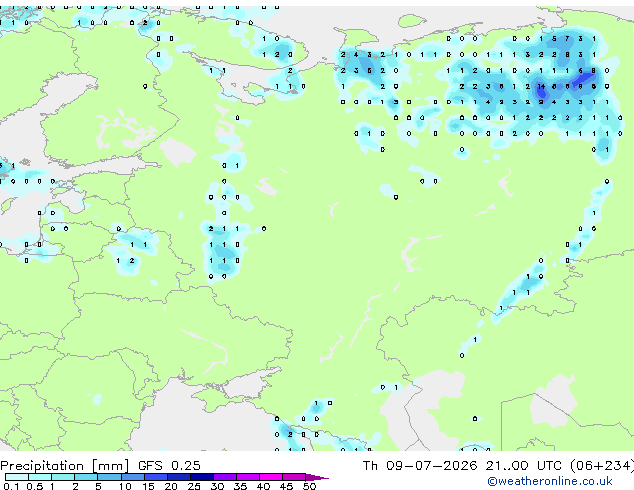This screenshot has height=490, width=634.
Task: Select the 30–35 mm purple swatch
Action: pos(225,477)
